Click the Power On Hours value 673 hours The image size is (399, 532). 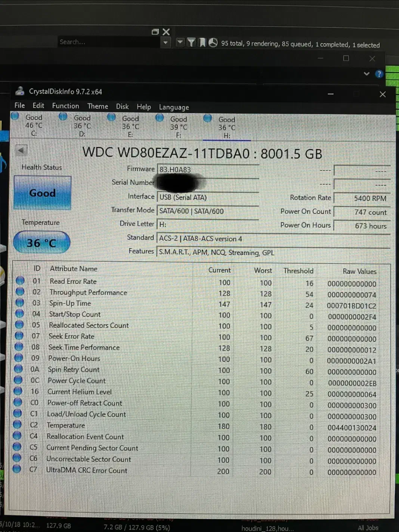pyautogui.click(x=362, y=226)
